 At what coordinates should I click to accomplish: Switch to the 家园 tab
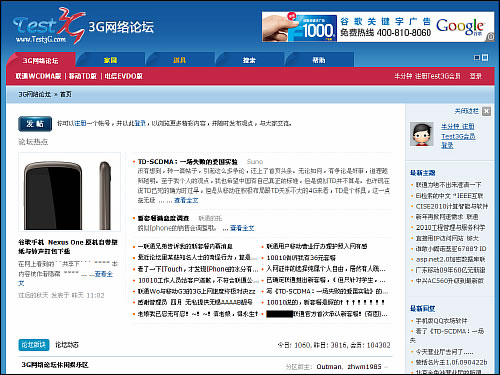point(110,60)
